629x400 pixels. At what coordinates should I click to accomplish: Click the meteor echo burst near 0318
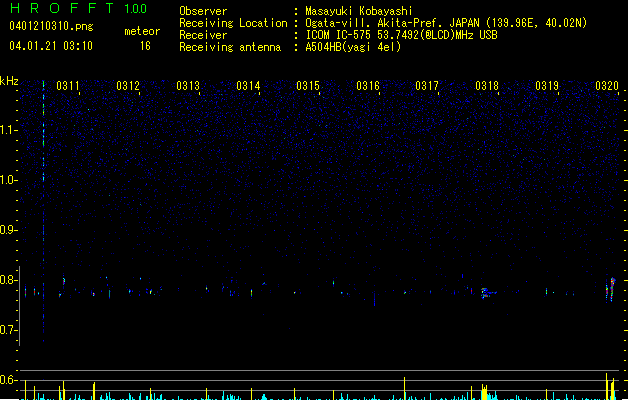487,293
